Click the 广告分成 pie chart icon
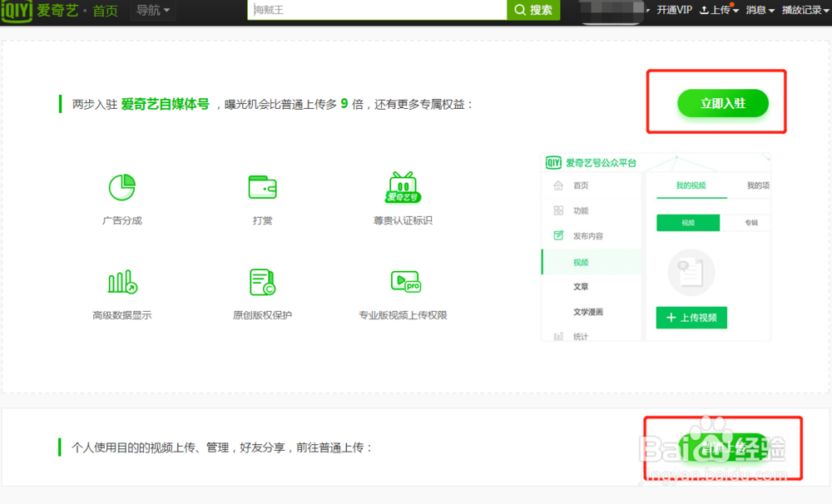Viewport: 832px width, 504px height. [122, 187]
